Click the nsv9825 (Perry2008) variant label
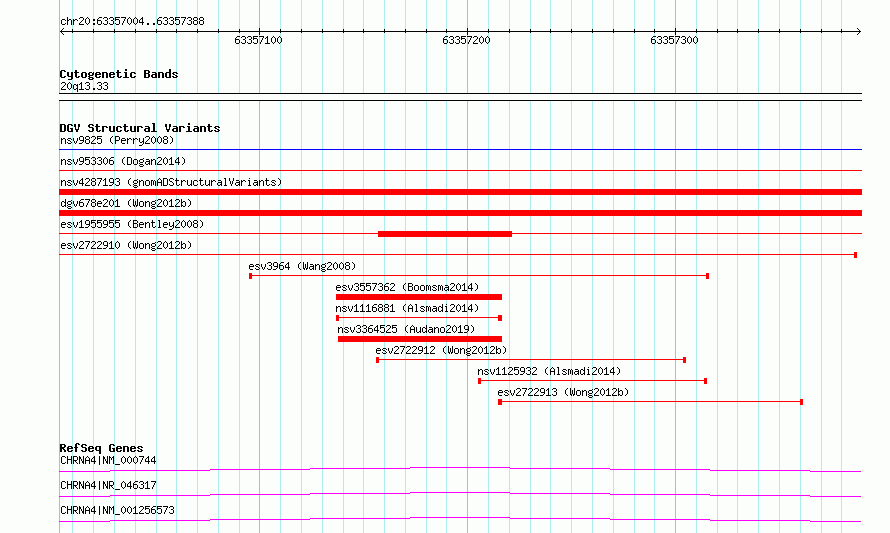890x533 pixels. 117,140
